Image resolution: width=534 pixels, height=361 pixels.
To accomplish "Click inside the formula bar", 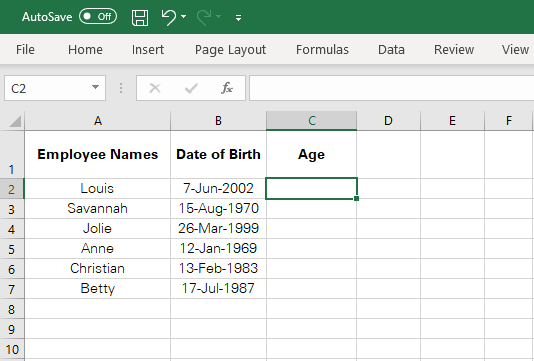I will point(392,88).
